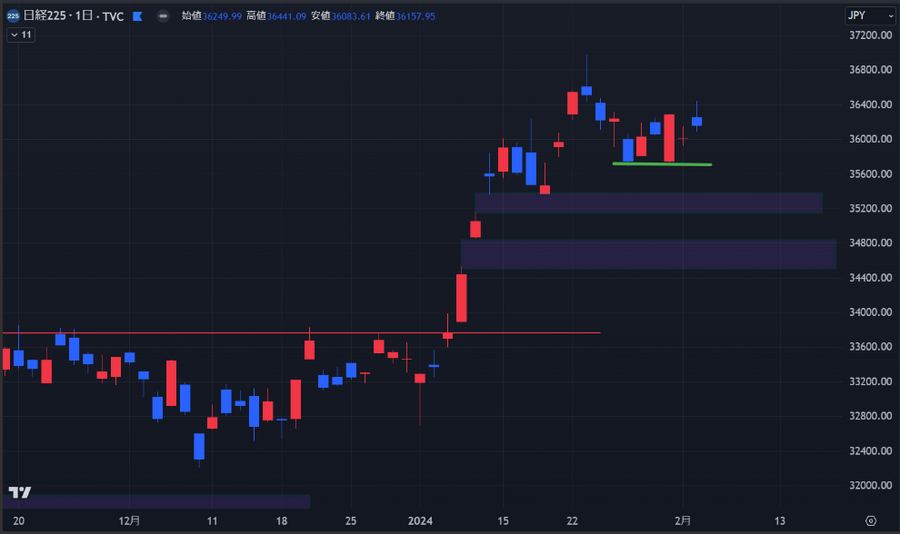The image size is (900, 534).
Task: Click the TradingView logo at bottom left
Action: tap(19, 492)
